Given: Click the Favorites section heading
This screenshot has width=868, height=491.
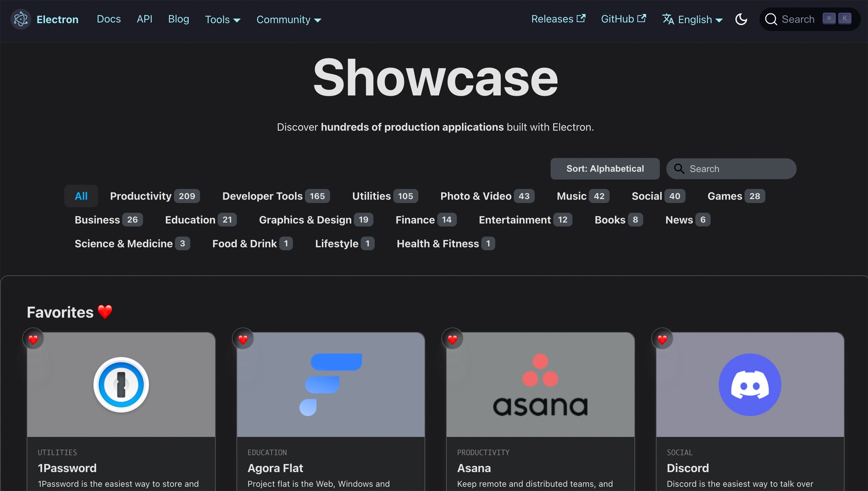Looking at the screenshot, I should [69, 312].
